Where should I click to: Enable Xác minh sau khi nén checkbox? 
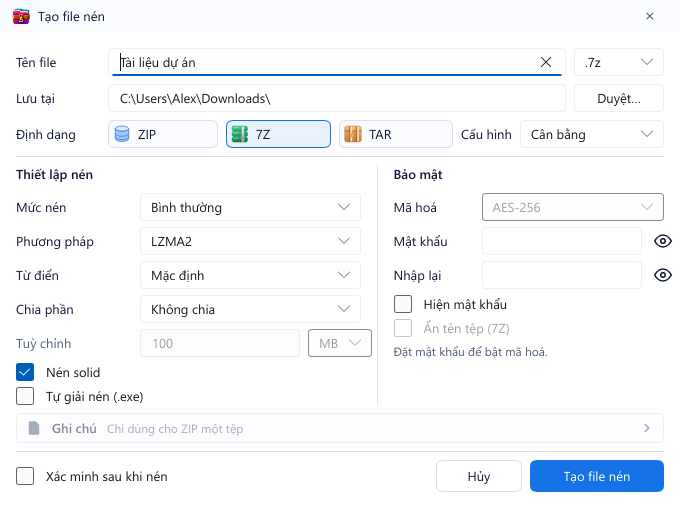[25, 476]
